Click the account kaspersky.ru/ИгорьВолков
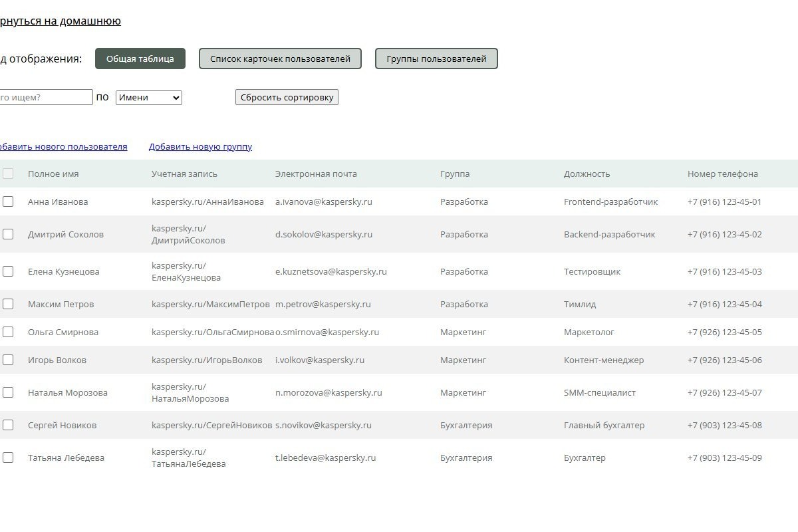The height and width of the screenshot is (532, 798). (207, 360)
